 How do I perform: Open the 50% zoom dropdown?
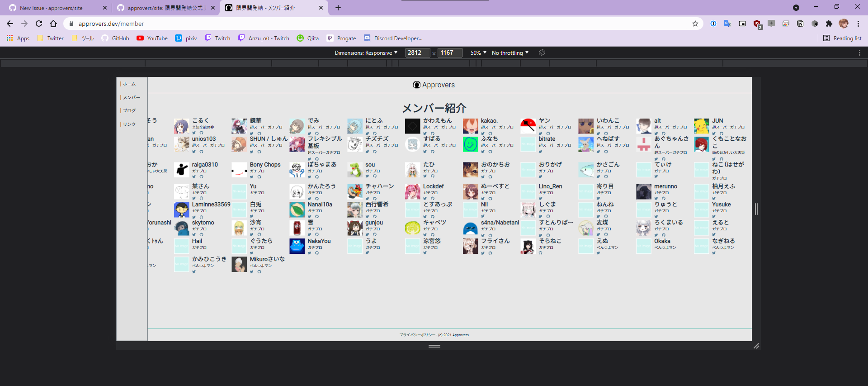pos(478,52)
